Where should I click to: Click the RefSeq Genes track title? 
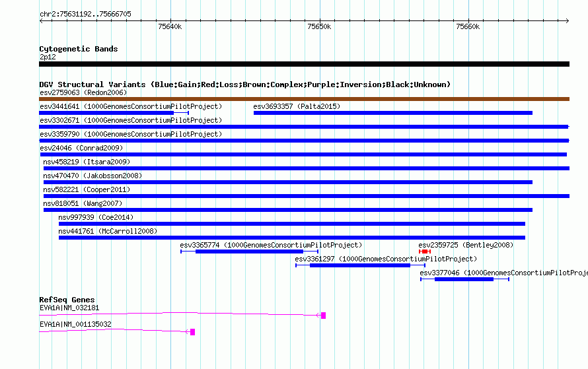(67, 300)
